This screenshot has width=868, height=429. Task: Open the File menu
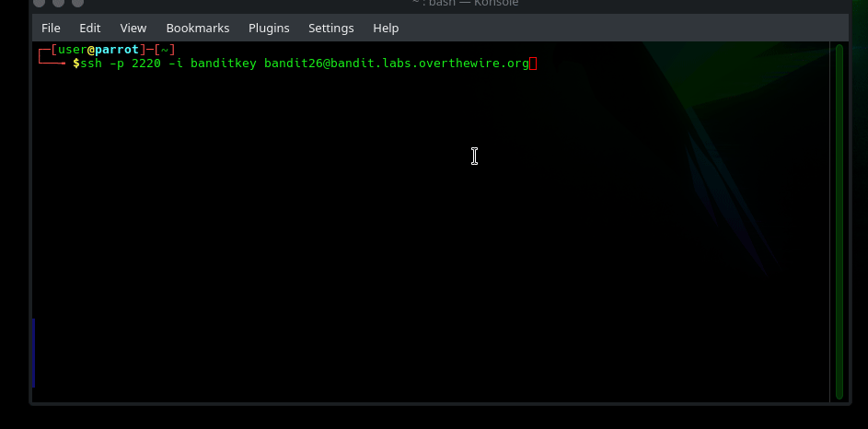(x=51, y=28)
